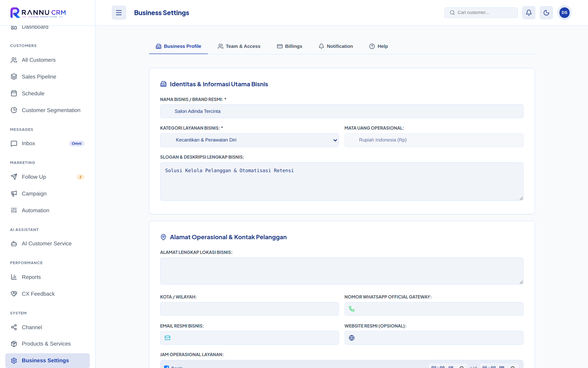Switch to dark mode moon icon
This screenshot has height=368, width=588.
(x=546, y=13)
